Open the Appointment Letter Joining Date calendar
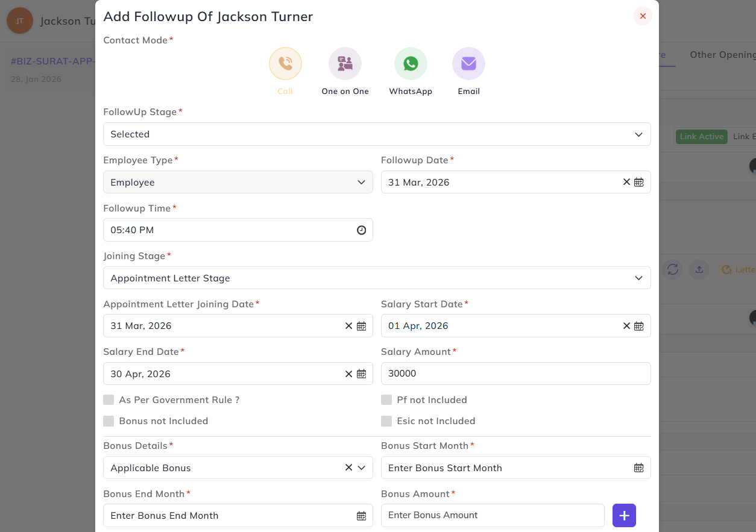This screenshot has width=756, height=532. 362,326
